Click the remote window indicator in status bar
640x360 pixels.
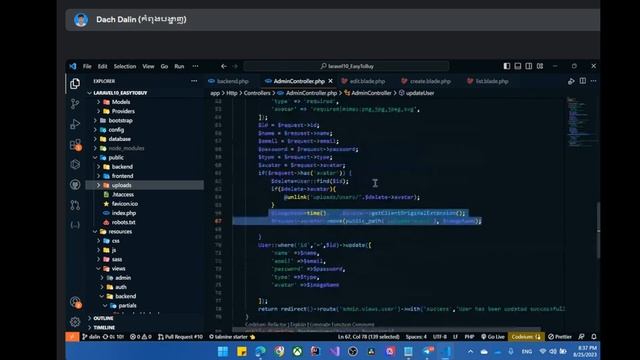pyautogui.click(x=72, y=337)
